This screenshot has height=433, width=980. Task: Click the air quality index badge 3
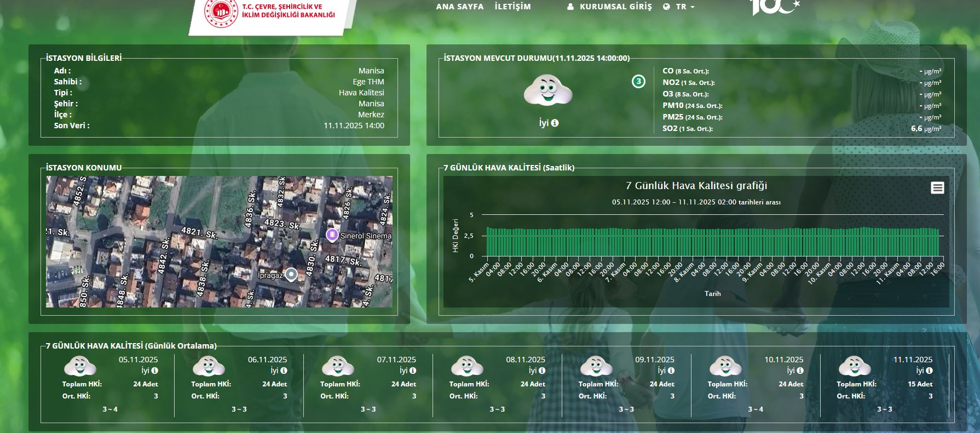638,82
